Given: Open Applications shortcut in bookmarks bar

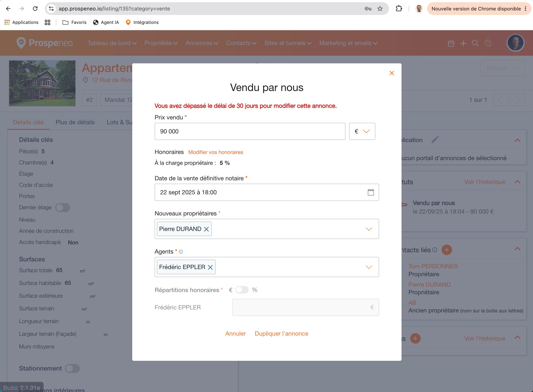Looking at the screenshot, I should click(21, 22).
